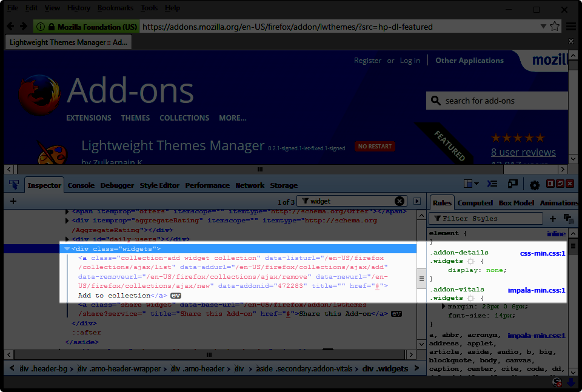Close the Lightweight Themes Manager tab bar X
The image size is (582, 392).
[x=571, y=41]
